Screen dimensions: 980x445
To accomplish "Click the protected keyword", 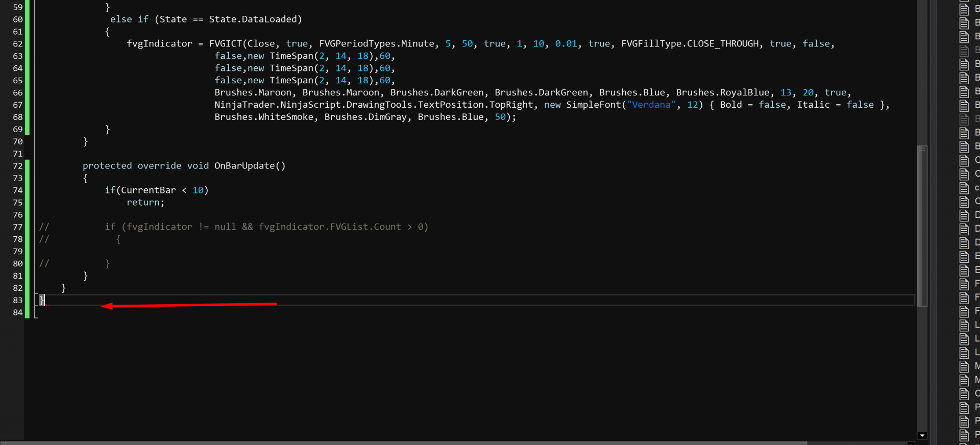I will [x=107, y=166].
